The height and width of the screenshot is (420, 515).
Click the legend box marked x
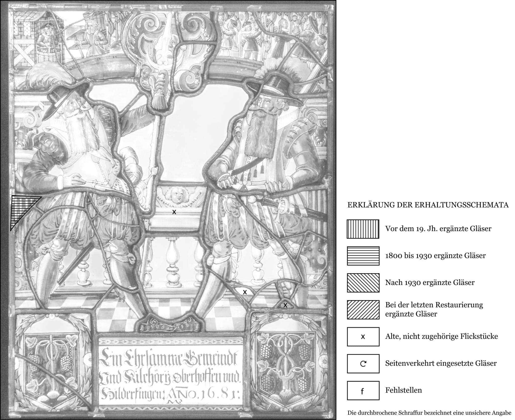click(x=363, y=337)
